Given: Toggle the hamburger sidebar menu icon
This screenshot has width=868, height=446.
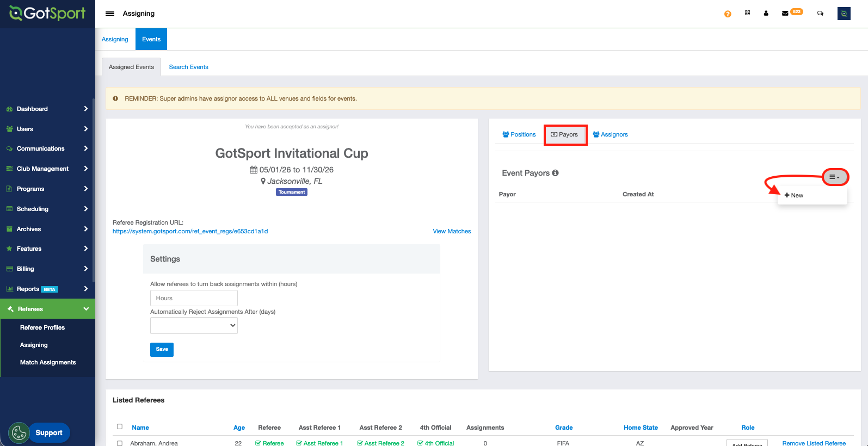Looking at the screenshot, I should 110,14.
